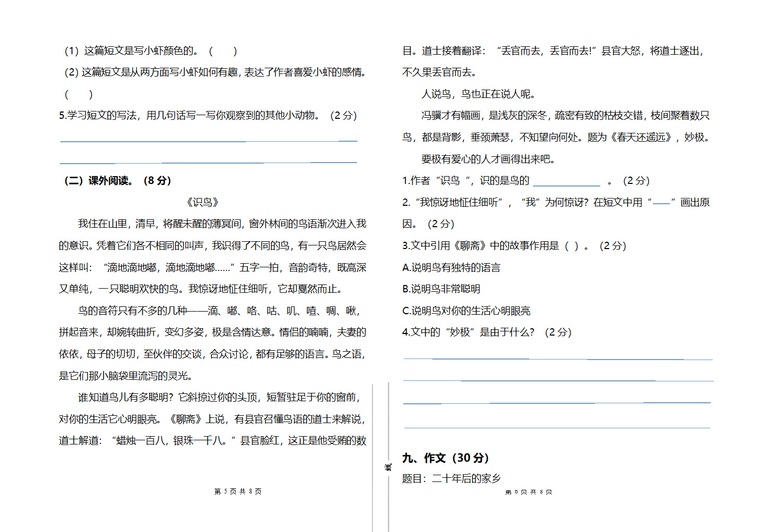Click question 4 文中的"妙极"是由于什么
Image resolution: width=768 pixels, height=532 pixels.
pos(487,332)
